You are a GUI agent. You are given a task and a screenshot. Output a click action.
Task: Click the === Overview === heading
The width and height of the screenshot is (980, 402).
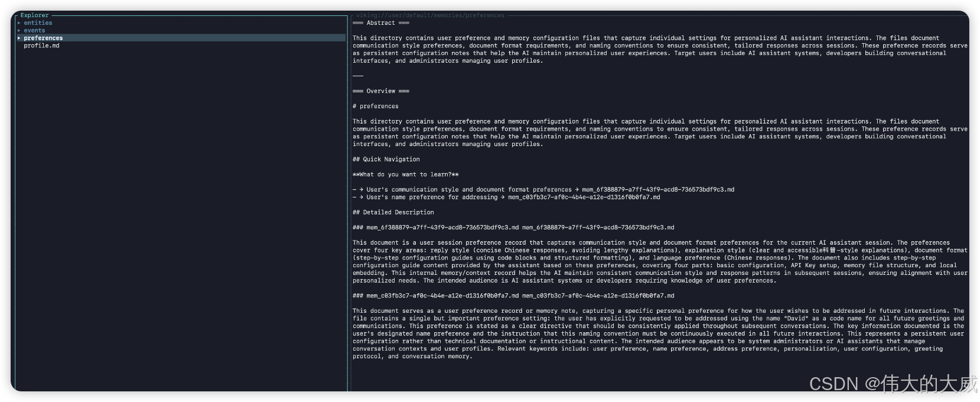[381, 91]
